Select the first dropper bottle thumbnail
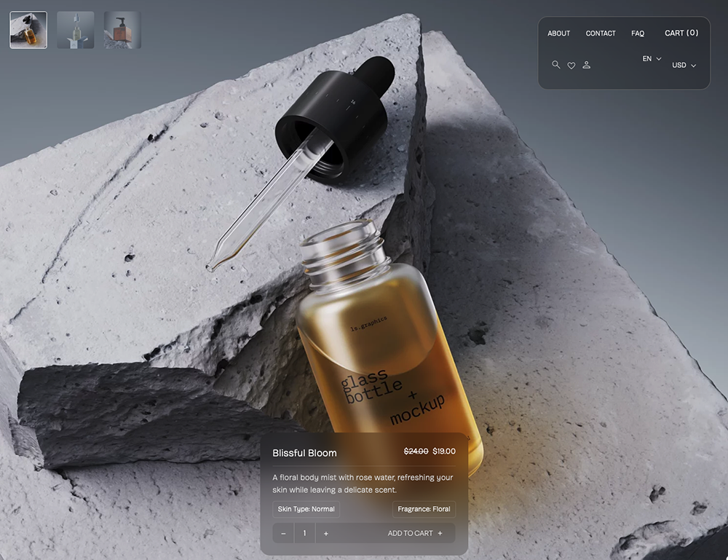 pyautogui.click(x=28, y=30)
